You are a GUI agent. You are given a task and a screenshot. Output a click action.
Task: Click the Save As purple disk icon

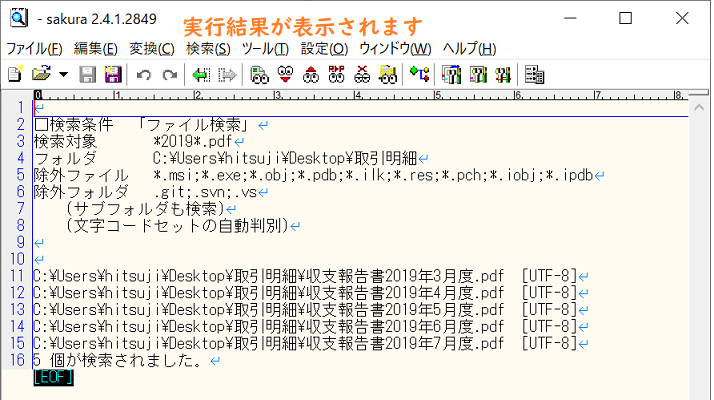(x=112, y=74)
